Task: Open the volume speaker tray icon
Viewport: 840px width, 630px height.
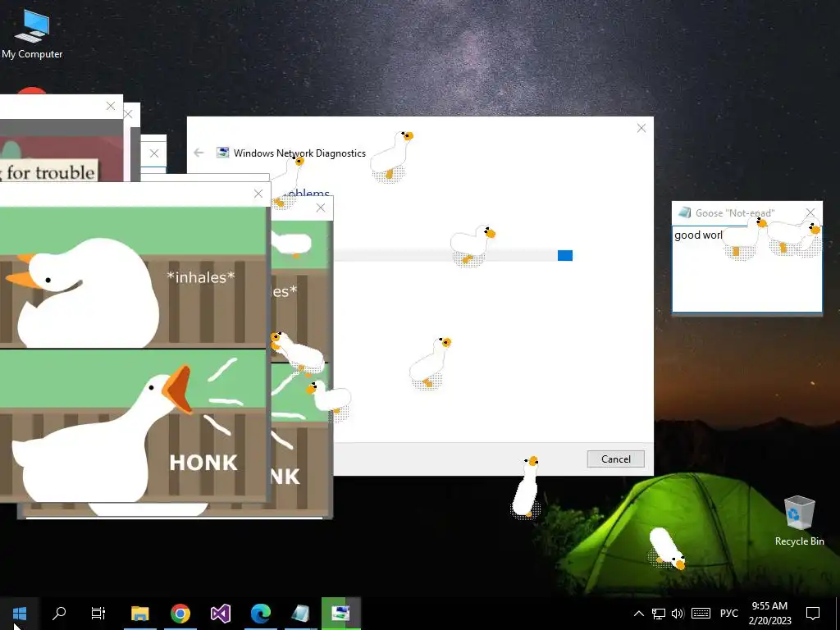Action: pos(678,614)
